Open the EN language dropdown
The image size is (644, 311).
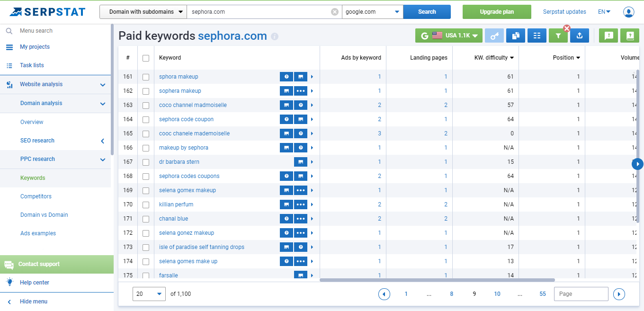point(604,12)
